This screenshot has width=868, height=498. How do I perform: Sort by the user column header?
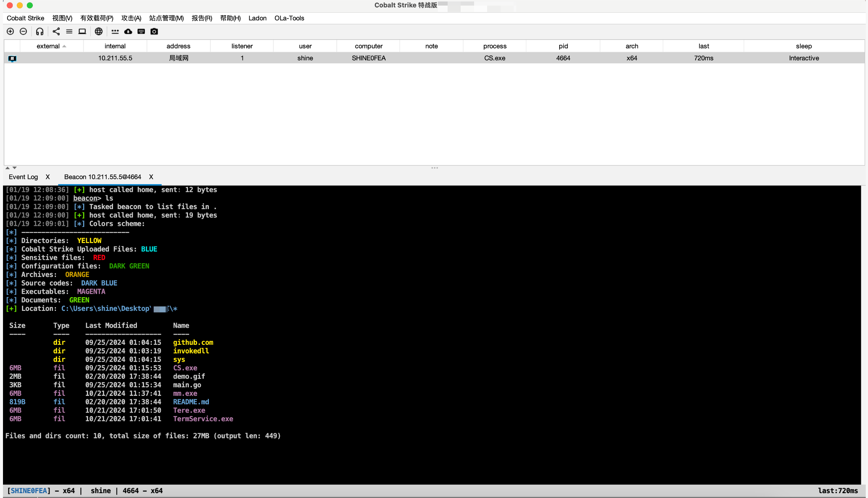(x=305, y=46)
